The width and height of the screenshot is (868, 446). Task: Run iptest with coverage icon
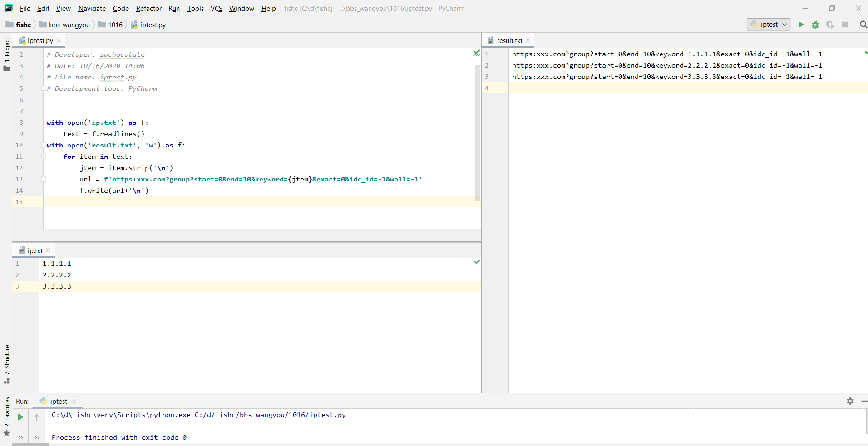click(830, 25)
